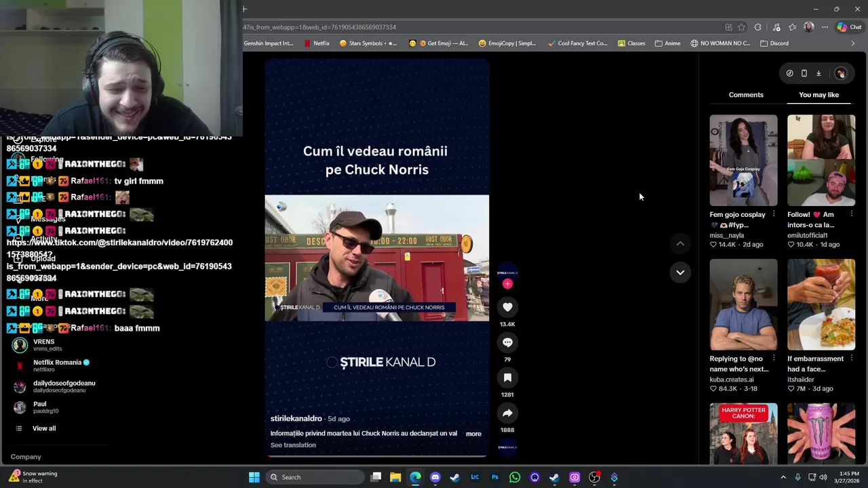Open the Edge browser profile picture
This screenshot has height=488, width=868.
[808, 27]
